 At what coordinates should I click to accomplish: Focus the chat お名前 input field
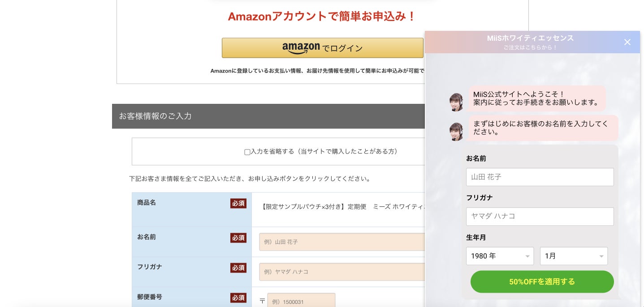tap(540, 177)
